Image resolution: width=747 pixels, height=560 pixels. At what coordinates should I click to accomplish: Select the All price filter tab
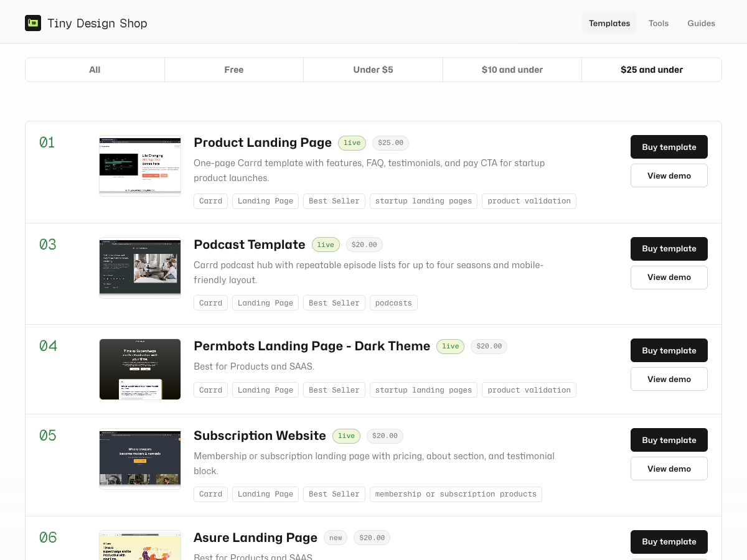[x=95, y=70]
